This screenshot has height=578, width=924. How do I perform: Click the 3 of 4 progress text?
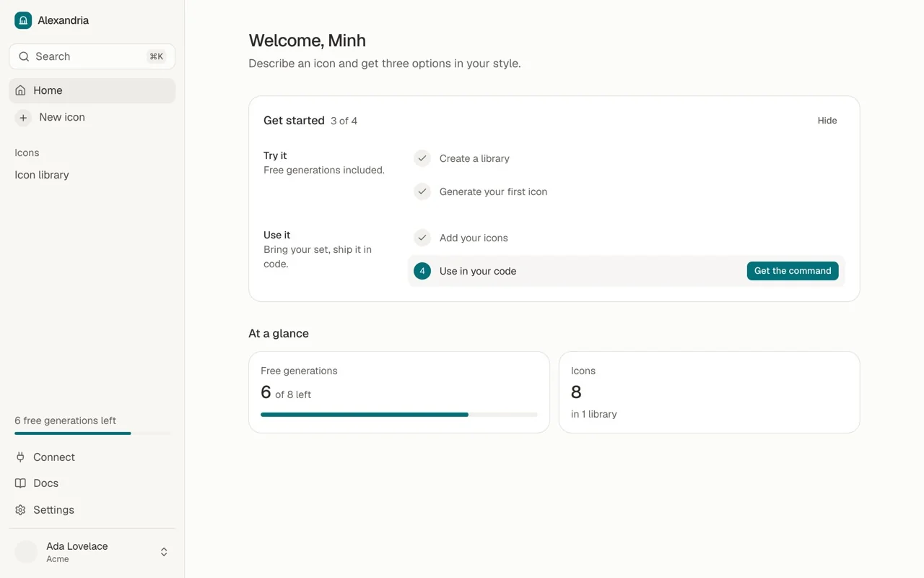tap(344, 121)
